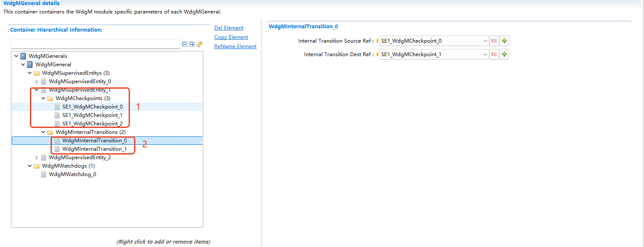The height and width of the screenshot is (247, 644).
Task: Collapse the WdgMWatchdogs folder
Action: point(30,166)
